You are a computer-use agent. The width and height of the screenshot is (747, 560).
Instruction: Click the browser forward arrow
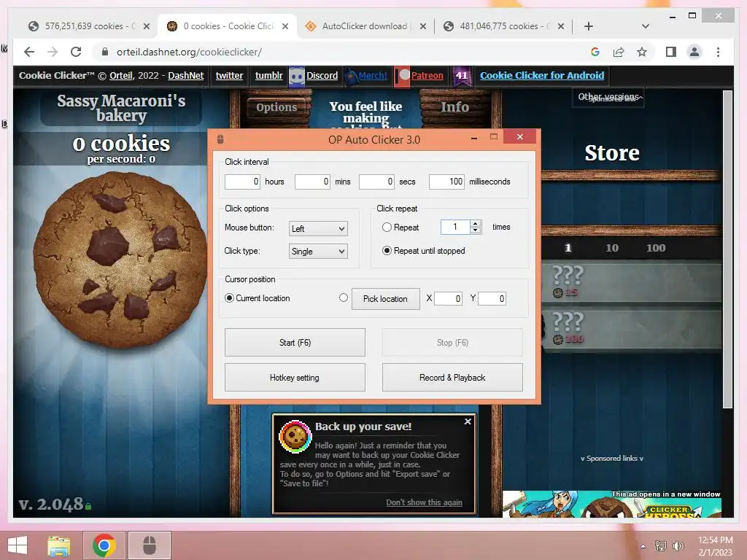(x=53, y=52)
